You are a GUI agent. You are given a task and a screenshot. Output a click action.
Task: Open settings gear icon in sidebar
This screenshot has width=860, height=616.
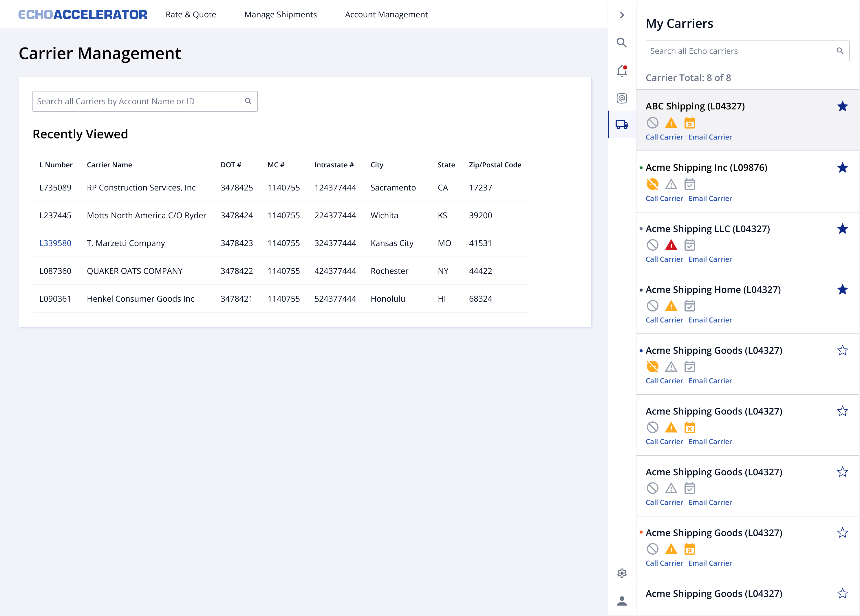[x=622, y=573]
